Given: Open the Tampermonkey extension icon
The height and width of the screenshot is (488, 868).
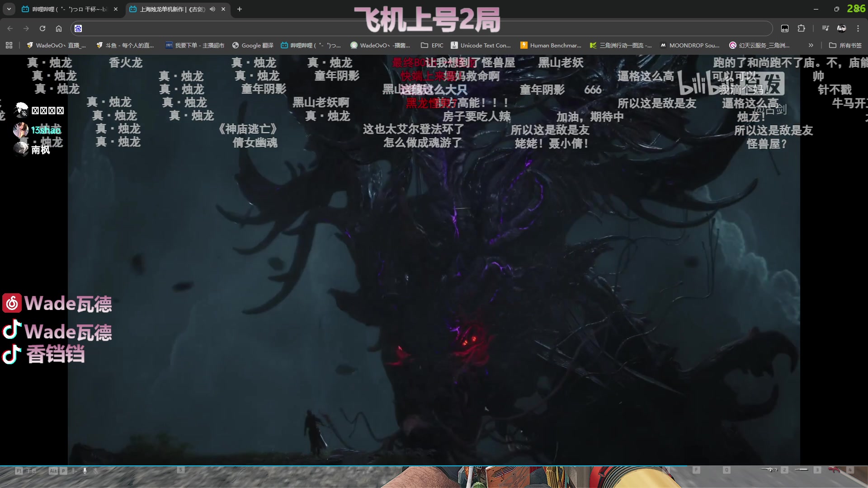Looking at the screenshot, I should (x=785, y=28).
